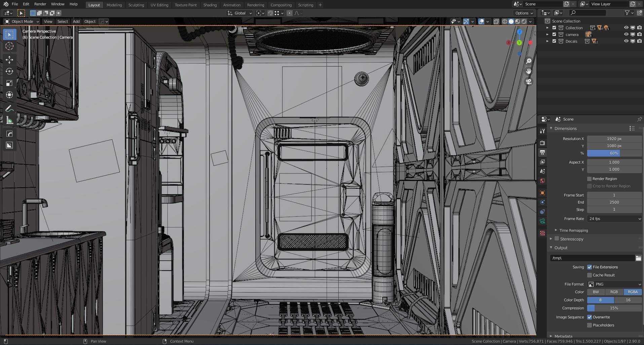Open the viewport Add menu
The height and width of the screenshot is (345, 644).
pos(76,21)
